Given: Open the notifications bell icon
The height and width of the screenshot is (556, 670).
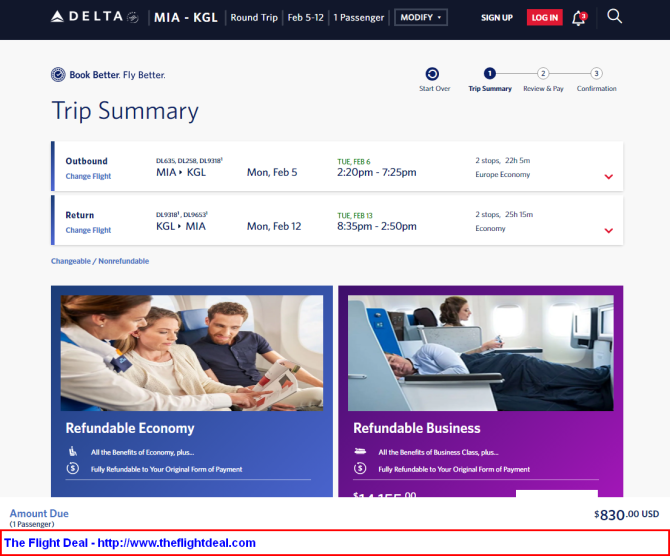Looking at the screenshot, I should [579, 18].
